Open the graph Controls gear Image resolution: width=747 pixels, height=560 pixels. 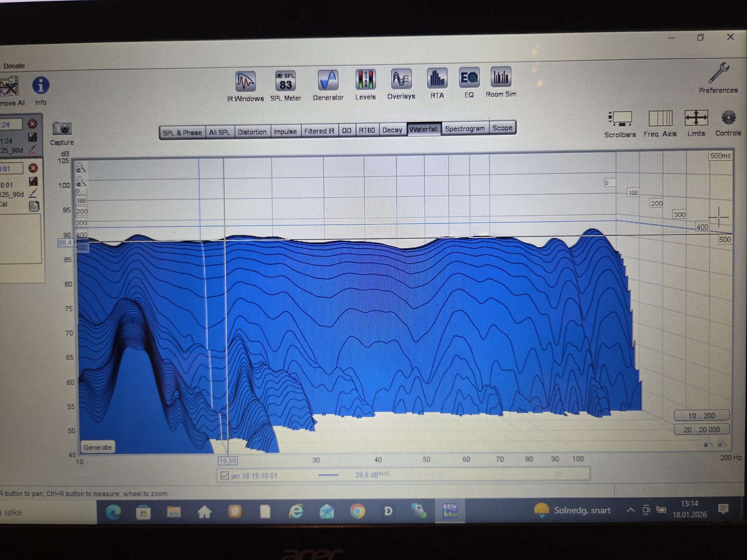tap(728, 123)
